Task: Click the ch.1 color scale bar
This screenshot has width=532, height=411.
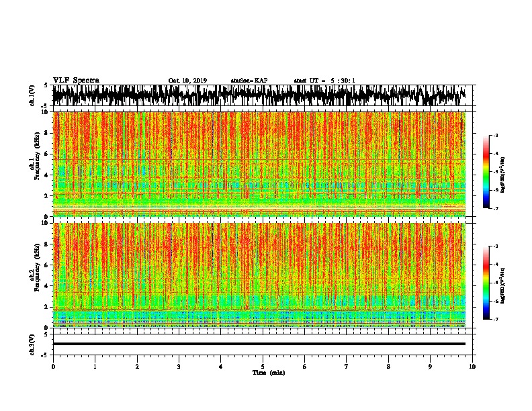Action: tap(486, 172)
